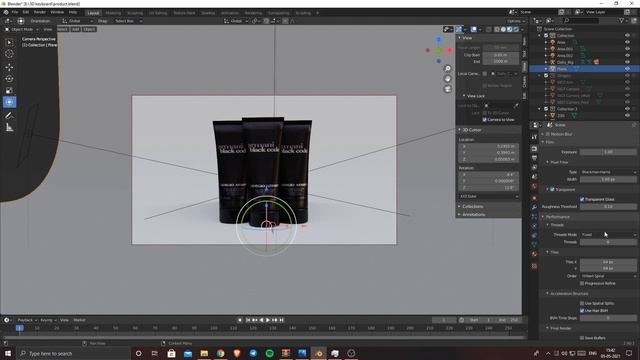Open Scene properties tab icon
This screenshot has width=640, height=360.
[534, 177]
